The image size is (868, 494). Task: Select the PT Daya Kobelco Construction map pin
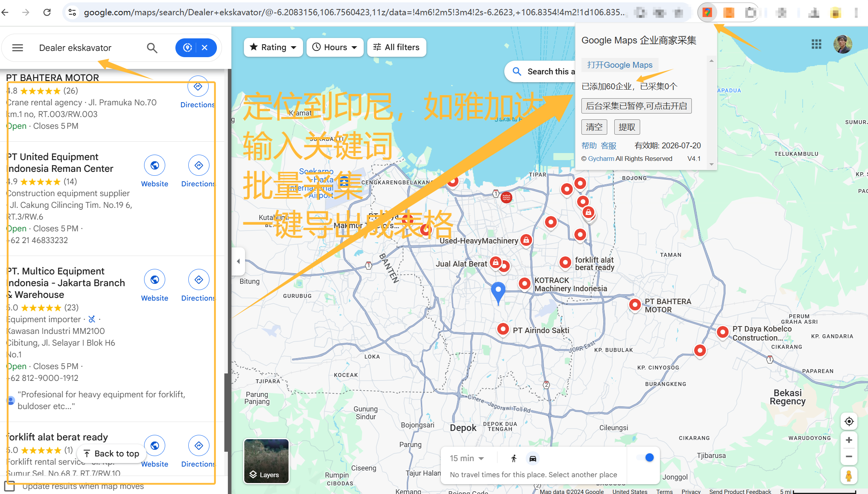(x=723, y=332)
